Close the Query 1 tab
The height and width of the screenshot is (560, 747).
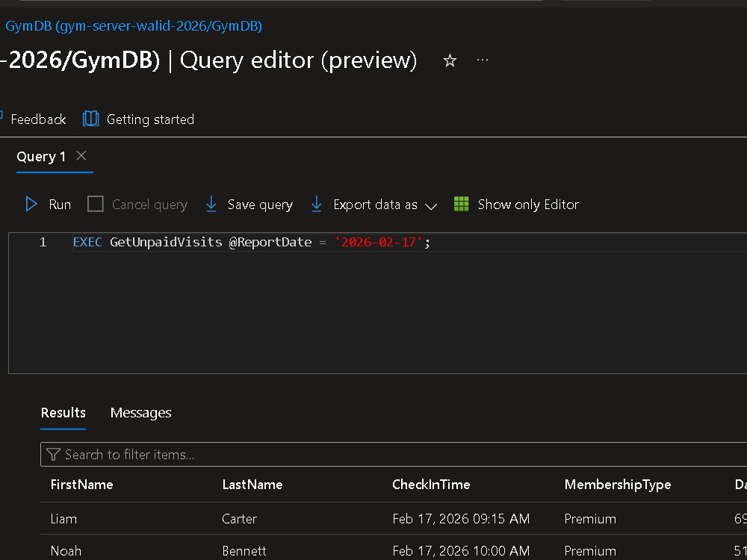(x=81, y=157)
